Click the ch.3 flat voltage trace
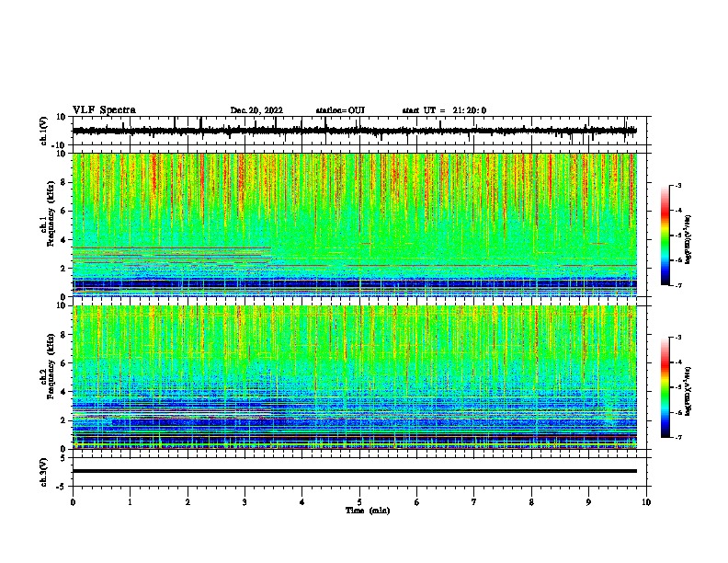 (x=355, y=471)
